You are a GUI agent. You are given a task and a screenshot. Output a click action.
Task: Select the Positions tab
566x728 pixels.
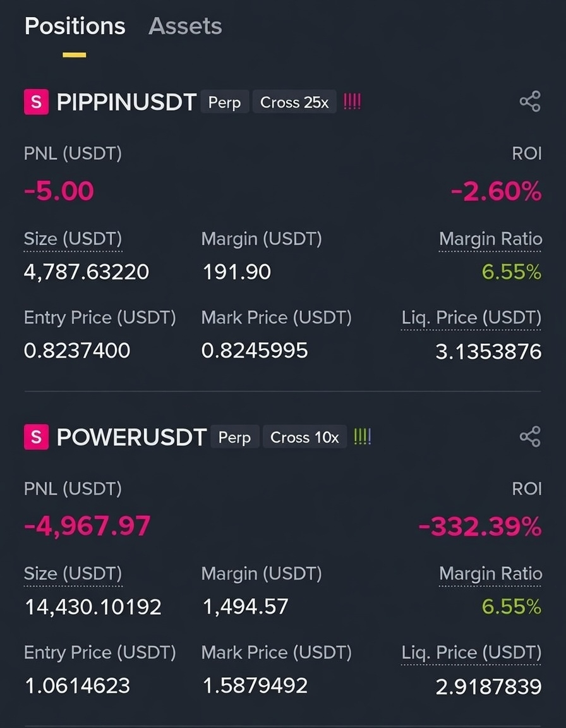[x=75, y=26]
